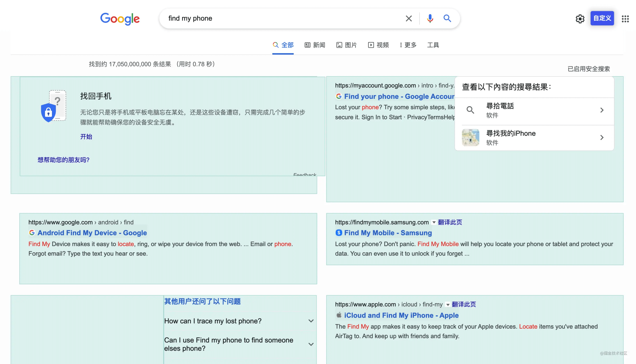Clear the search query with X
This screenshot has width=636, height=364.
[408, 19]
